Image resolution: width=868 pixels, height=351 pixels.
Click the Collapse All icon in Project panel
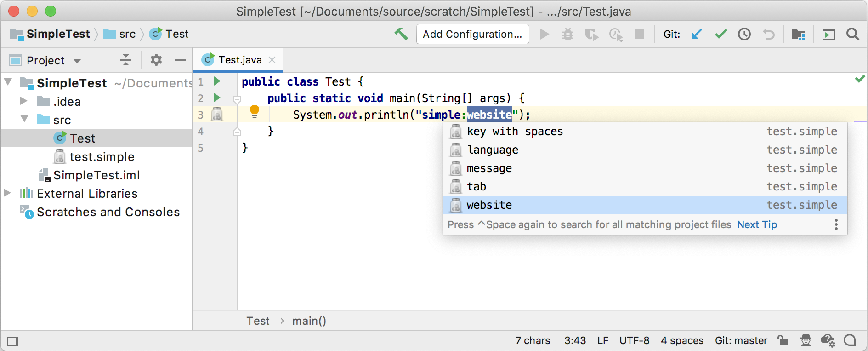tap(125, 60)
